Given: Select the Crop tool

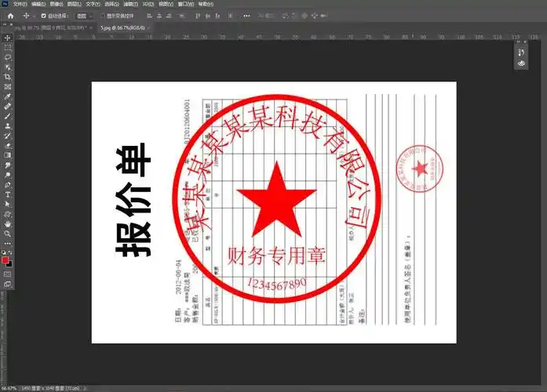Looking at the screenshot, I should (x=7, y=77).
